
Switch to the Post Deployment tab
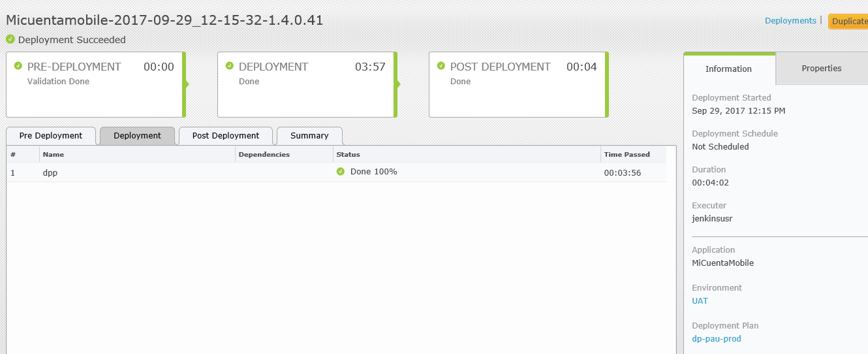[x=226, y=136]
